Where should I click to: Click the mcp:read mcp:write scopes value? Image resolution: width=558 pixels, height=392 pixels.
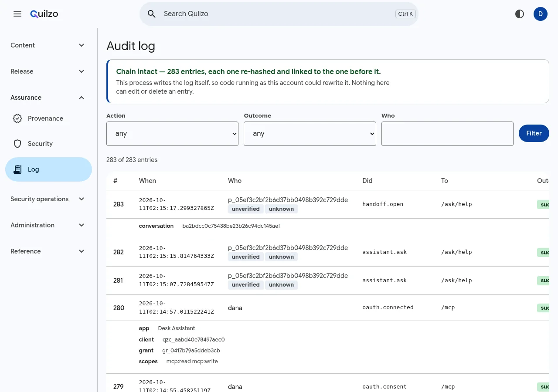pos(192,362)
